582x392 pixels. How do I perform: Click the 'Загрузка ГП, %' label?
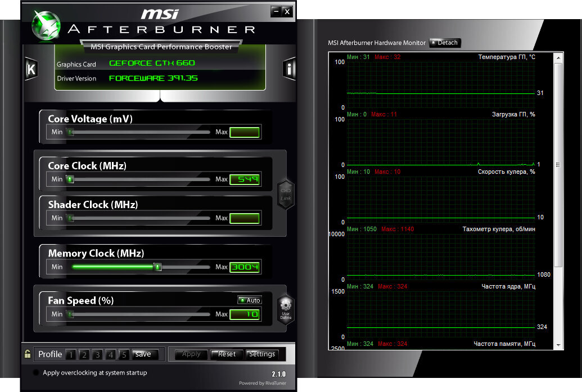513,114
